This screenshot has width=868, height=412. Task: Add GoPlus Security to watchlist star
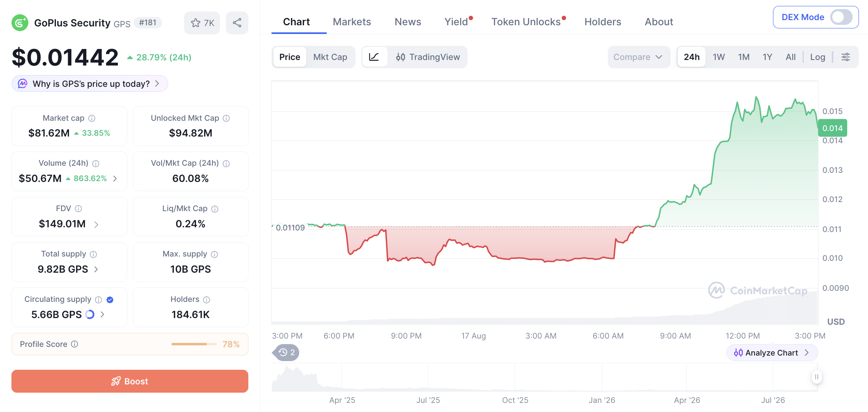tap(202, 23)
